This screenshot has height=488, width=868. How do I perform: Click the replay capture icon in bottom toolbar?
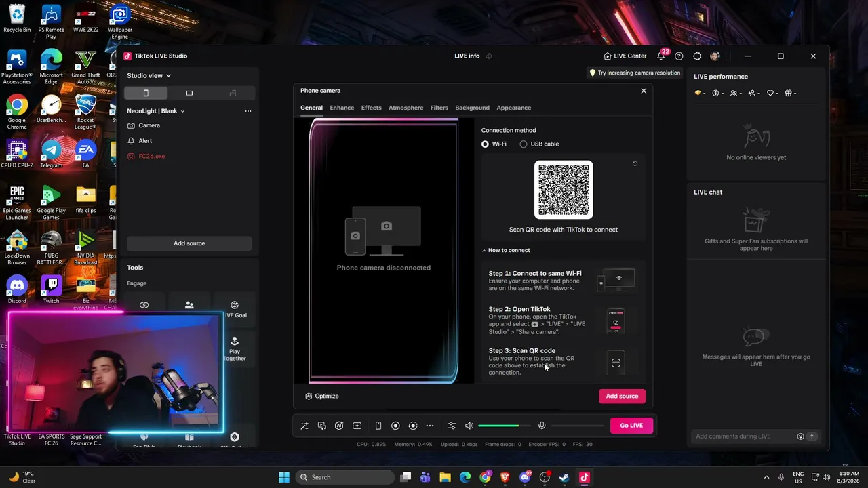(x=412, y=426)
